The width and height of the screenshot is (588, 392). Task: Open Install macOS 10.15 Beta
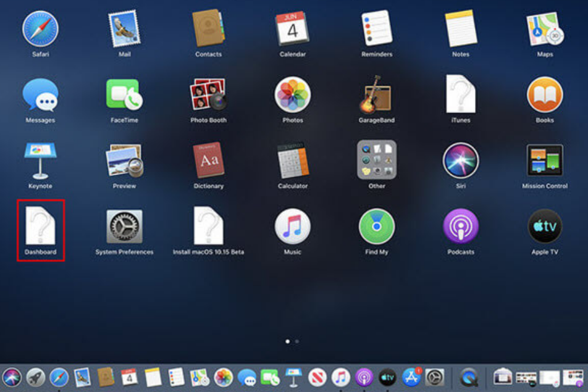[x=208, y=227]
